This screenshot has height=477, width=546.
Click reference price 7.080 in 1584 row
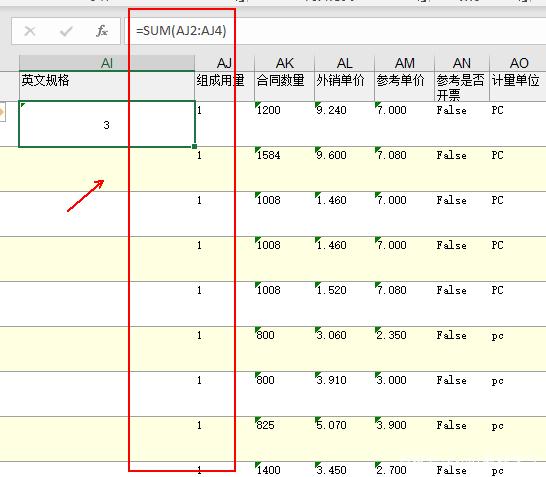(x=404, y=169)
